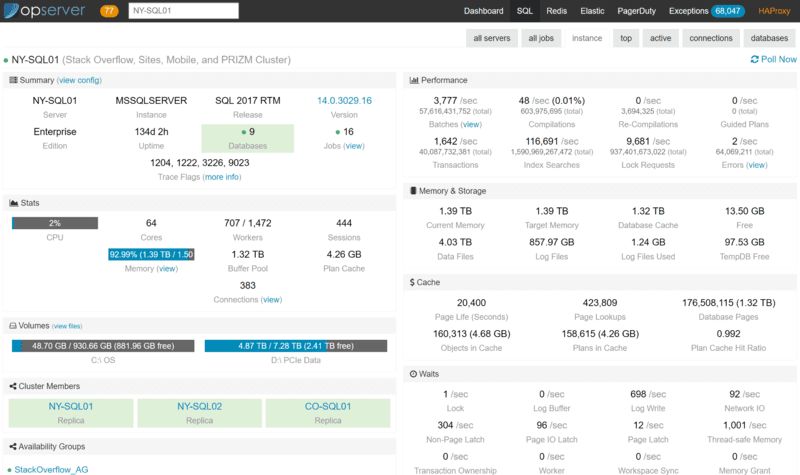This screenshot has width=800, height=475.
Task: Switch to the connections tab
Action: pos(711,38)
